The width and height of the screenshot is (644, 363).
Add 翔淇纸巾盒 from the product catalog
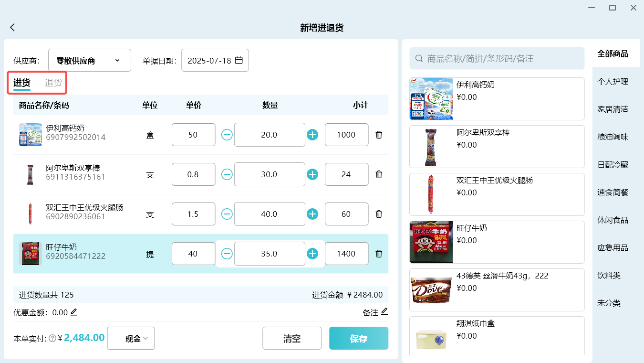pos(497,336)
